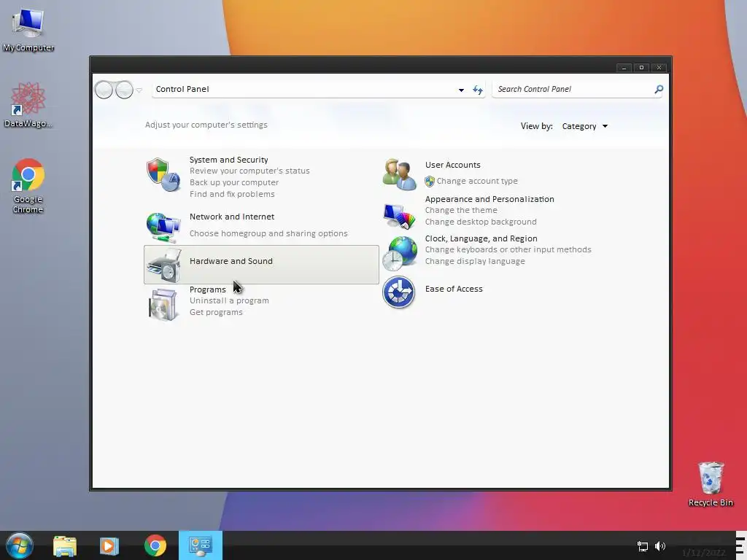Click the Show desktop strip on the taskbar
Image resolution: width=747 pixels, height=560 pixels.
741,545
